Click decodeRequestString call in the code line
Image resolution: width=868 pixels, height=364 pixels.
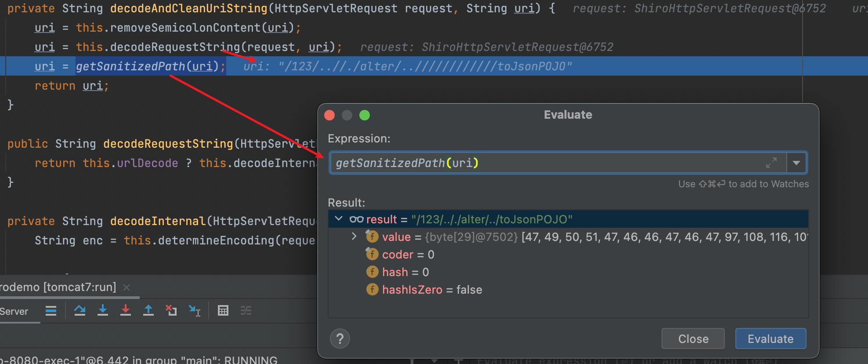point(175,47)
